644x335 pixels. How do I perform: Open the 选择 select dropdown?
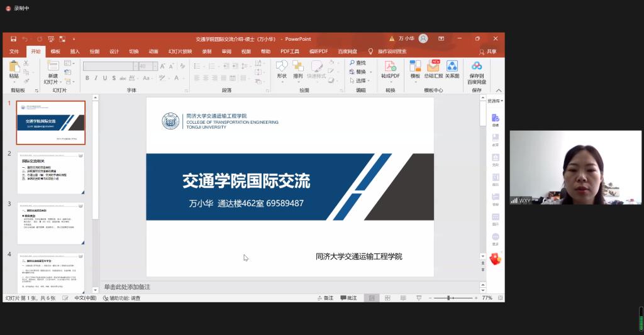pos(361,80)
